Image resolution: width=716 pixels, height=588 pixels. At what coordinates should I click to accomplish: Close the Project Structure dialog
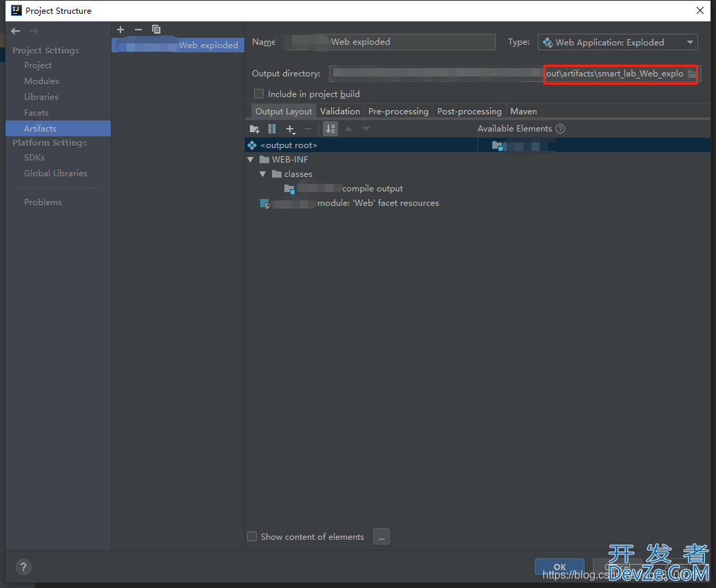point(699,10)
